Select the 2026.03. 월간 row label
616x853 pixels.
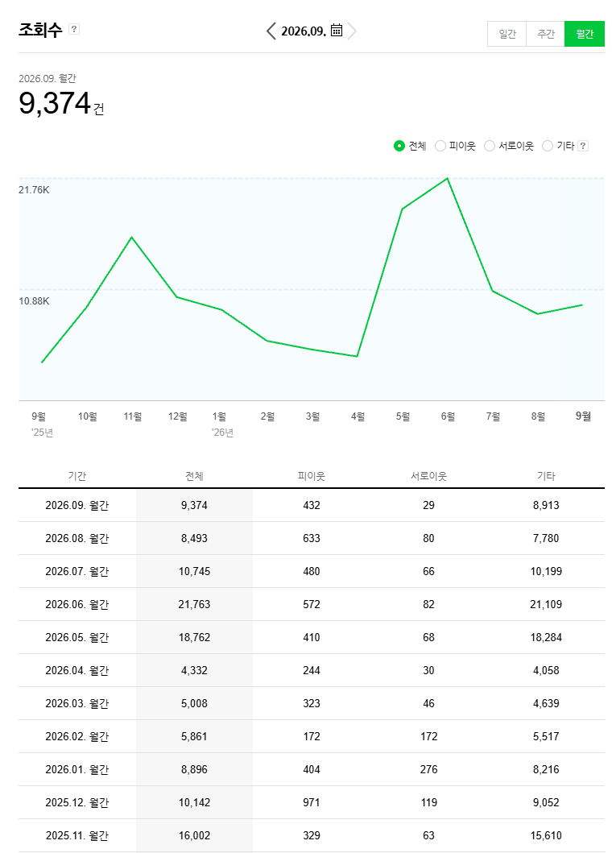[x=77, y=703]
